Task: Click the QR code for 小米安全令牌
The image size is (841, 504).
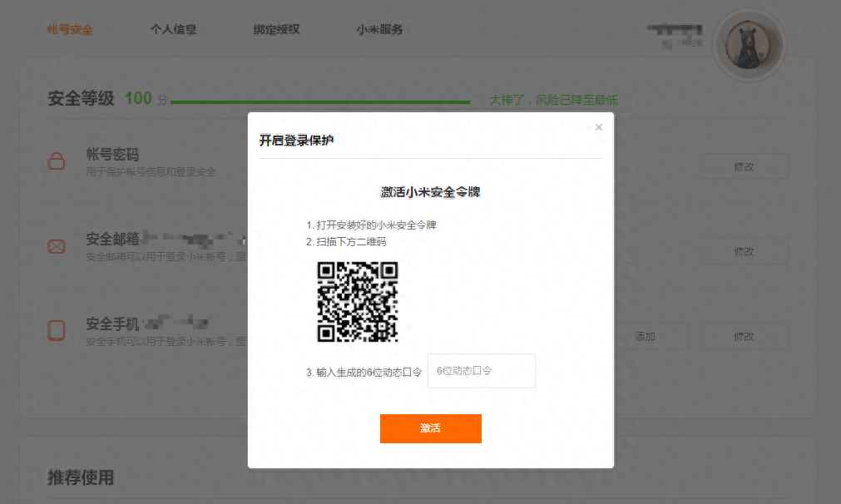Action: point(358,301)
